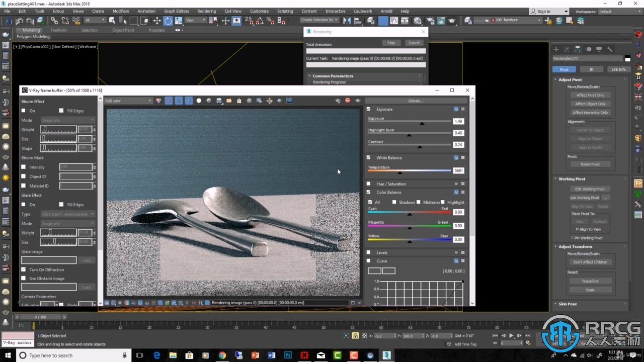644x362 pixels.
Task: Click Save image icon in frame buffer
Action: [219, 101]
